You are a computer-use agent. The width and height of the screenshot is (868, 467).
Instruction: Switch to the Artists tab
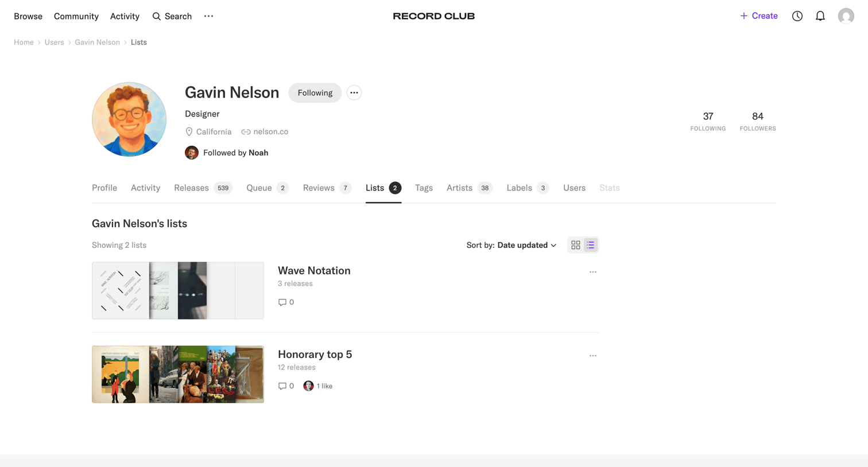click(470, 188)
